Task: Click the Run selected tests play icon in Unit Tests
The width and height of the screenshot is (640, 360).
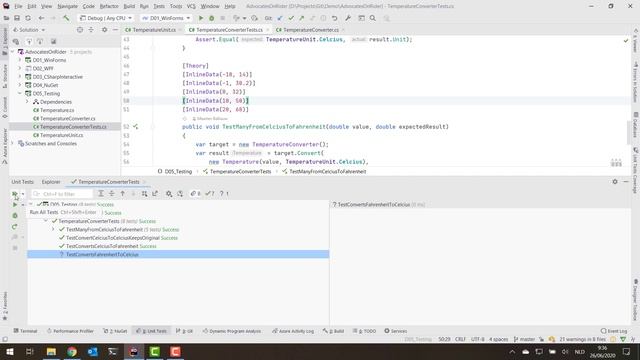Action: pos(15,204)
